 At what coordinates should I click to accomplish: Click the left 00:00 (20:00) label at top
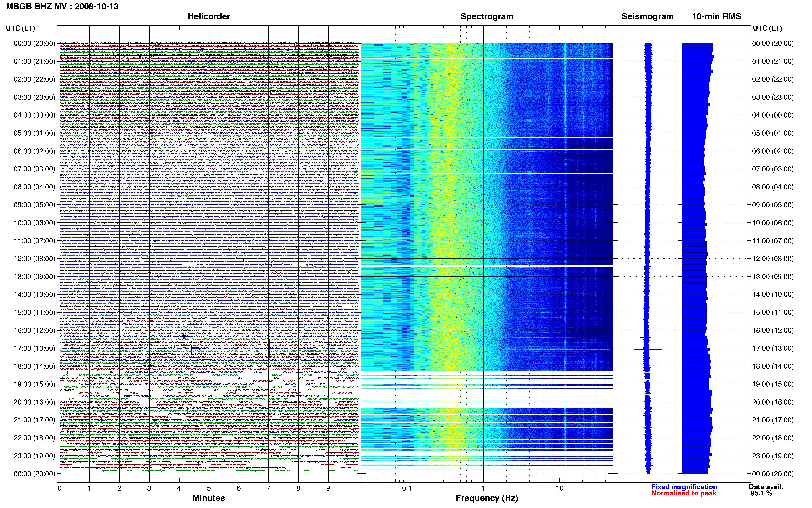coord(34,43)
